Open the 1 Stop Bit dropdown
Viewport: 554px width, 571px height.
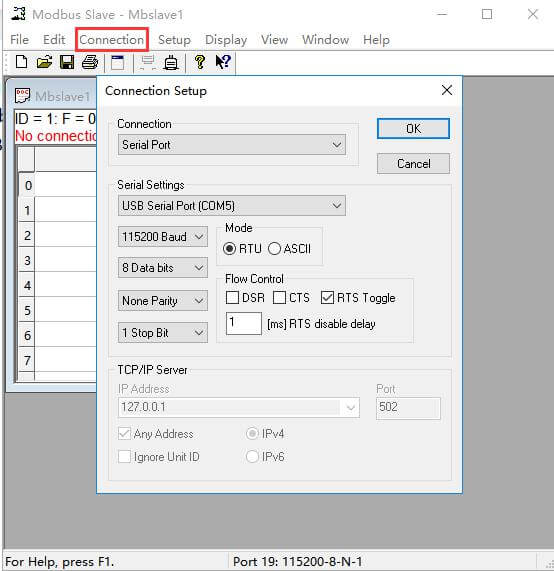pyautogui.click(x=163, y=332)
